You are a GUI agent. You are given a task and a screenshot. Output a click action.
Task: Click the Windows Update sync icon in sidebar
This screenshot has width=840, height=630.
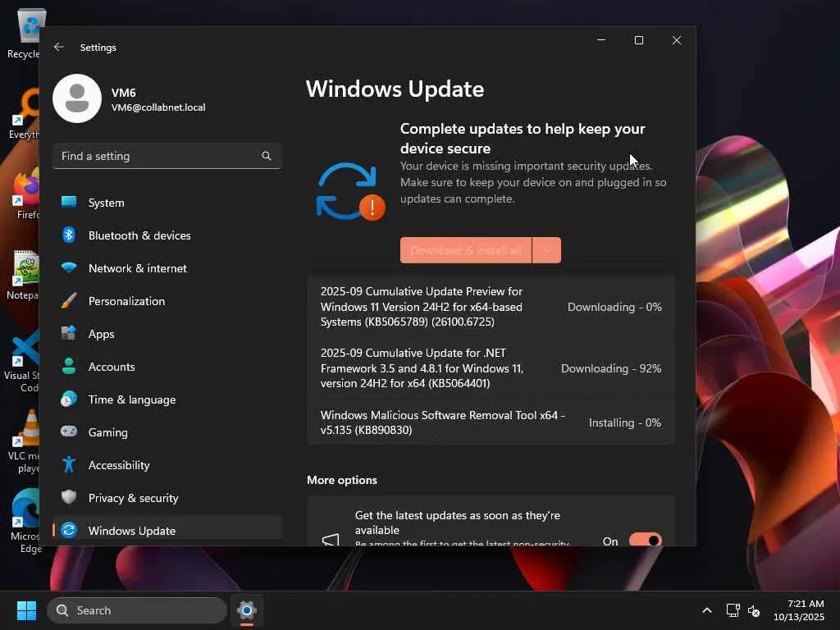[69, 530]
